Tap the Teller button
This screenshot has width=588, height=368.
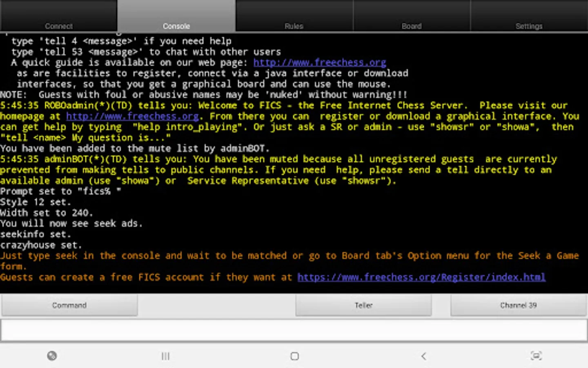tap(363, 305)
